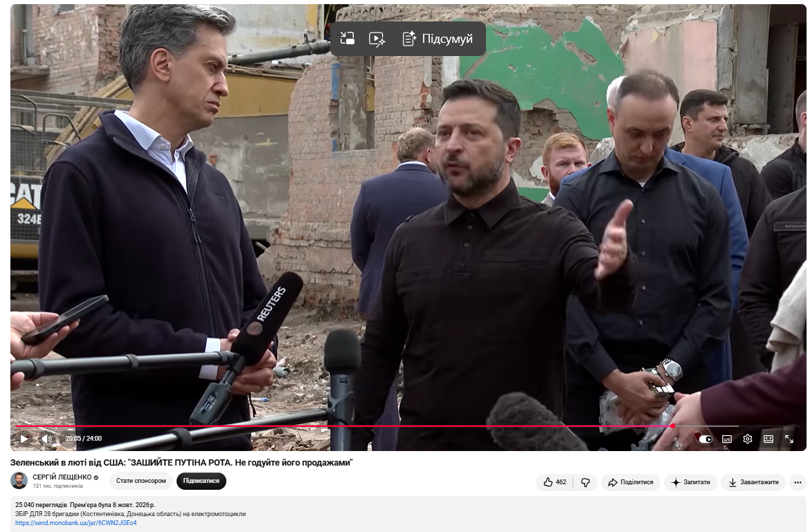The image size is (810, 532).
Task: Open the more actions menu
Action: (x=798, y=482)
